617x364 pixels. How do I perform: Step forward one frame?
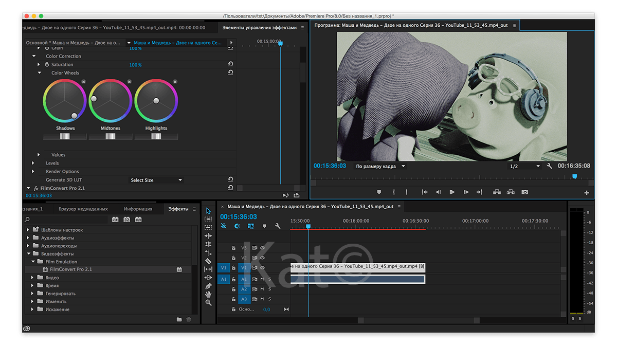click(x=466, y=192)
